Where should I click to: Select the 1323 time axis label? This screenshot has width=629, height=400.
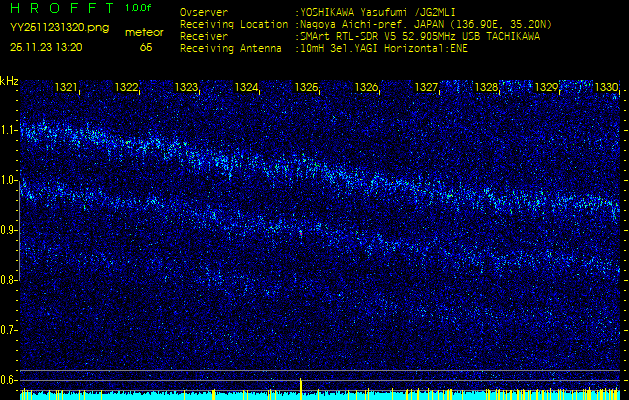point(186,88)
